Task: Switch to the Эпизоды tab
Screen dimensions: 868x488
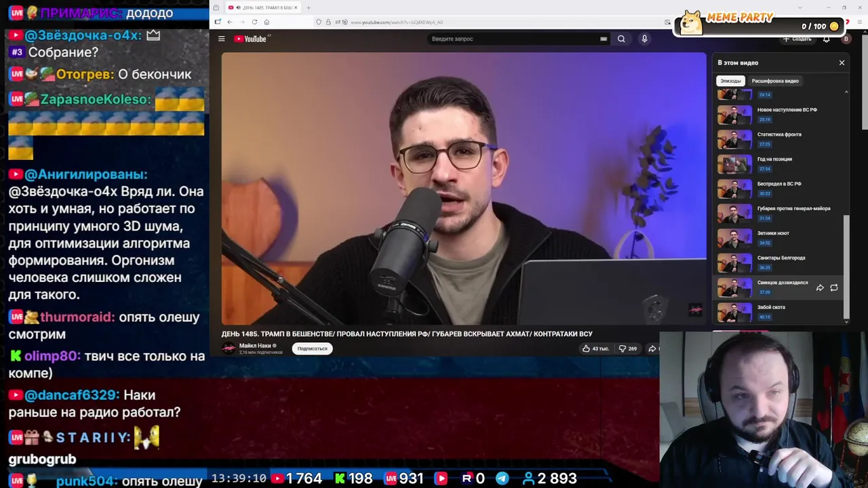Action: 730,81
